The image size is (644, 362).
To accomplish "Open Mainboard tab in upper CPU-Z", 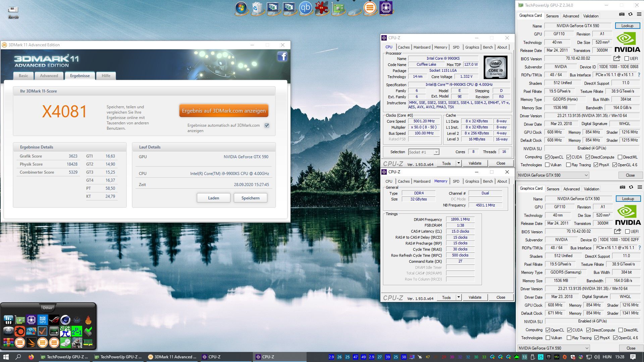I will click(422, 47).
